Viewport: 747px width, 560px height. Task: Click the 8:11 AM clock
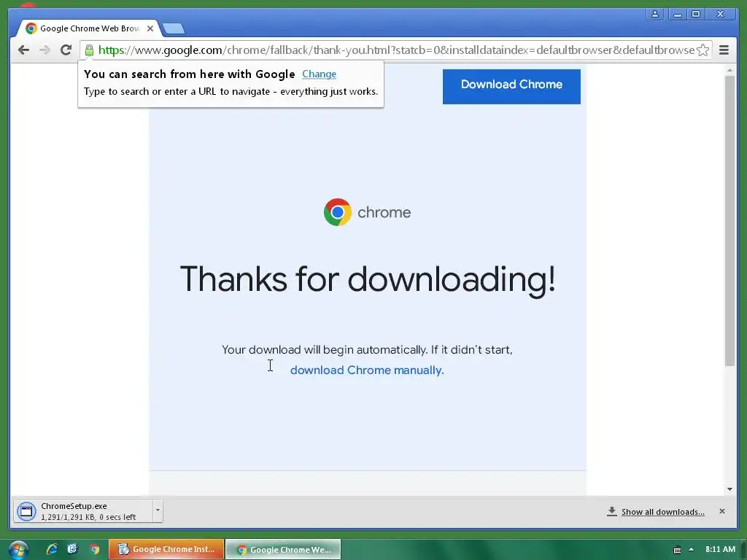720,549
